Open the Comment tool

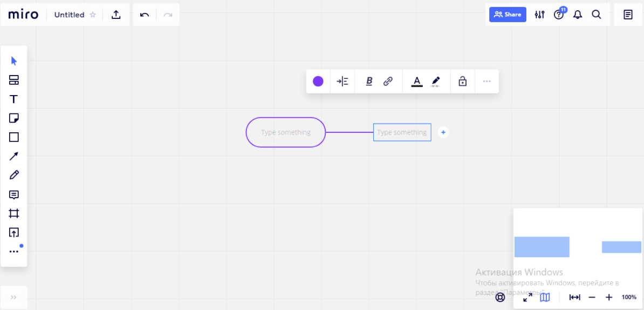tap(14, 194)
